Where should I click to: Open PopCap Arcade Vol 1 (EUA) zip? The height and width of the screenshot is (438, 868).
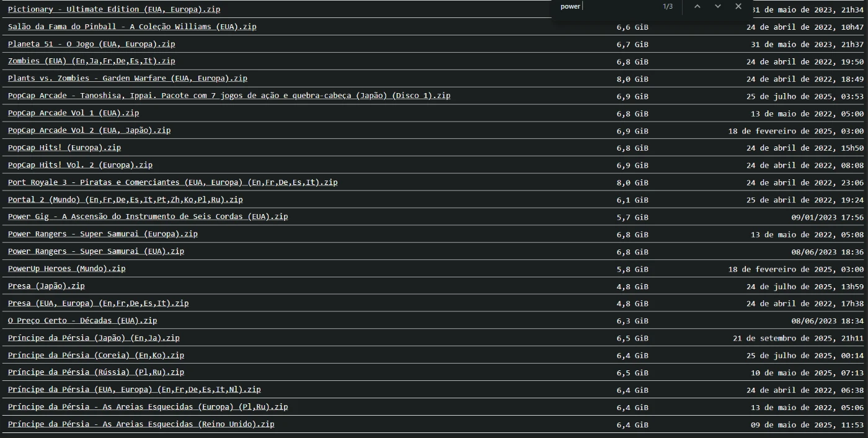(x=73, y=113)
